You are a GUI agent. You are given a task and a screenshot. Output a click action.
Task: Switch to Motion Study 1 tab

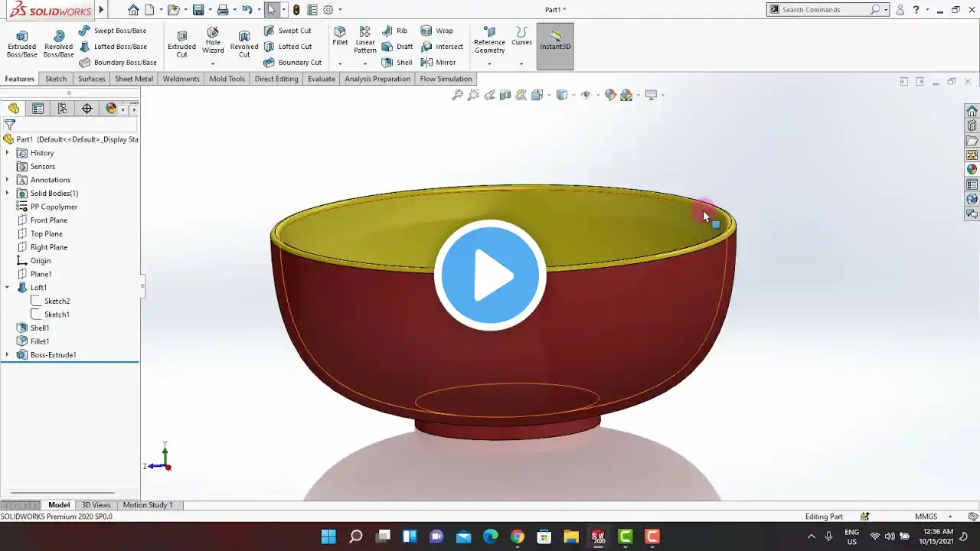148,505
